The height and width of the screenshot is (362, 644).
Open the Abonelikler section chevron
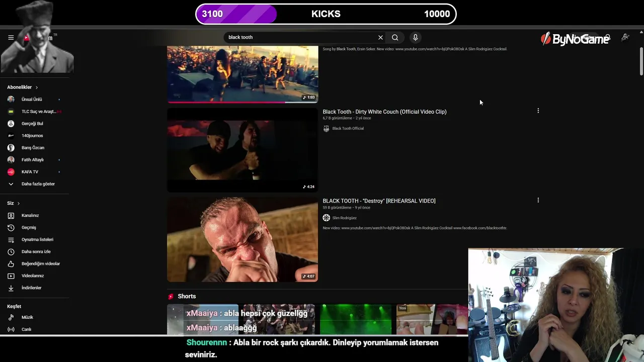coord(36,87)
